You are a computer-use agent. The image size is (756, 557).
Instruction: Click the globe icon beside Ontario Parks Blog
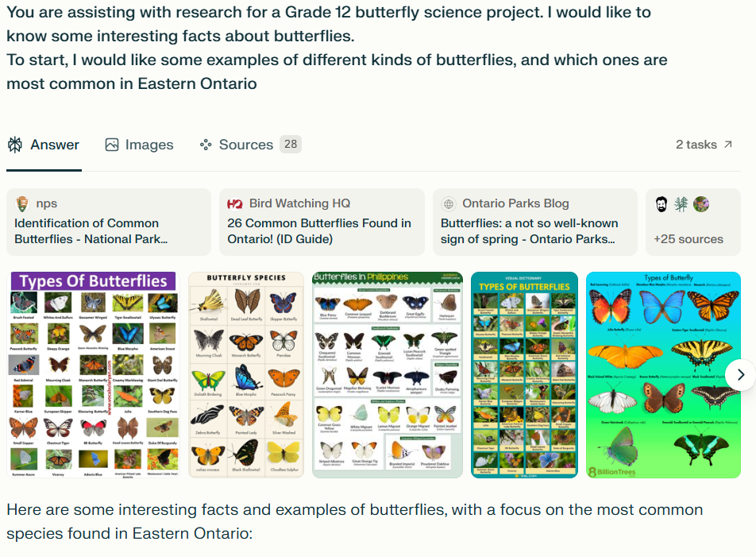[449, 203]
